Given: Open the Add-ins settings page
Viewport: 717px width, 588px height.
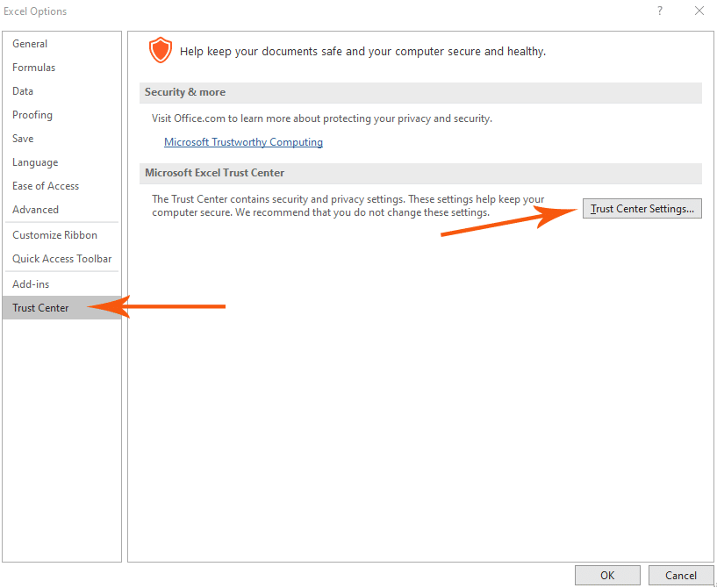Looking at the screenshot, I should pyautogui.click(x=30, y=283).
